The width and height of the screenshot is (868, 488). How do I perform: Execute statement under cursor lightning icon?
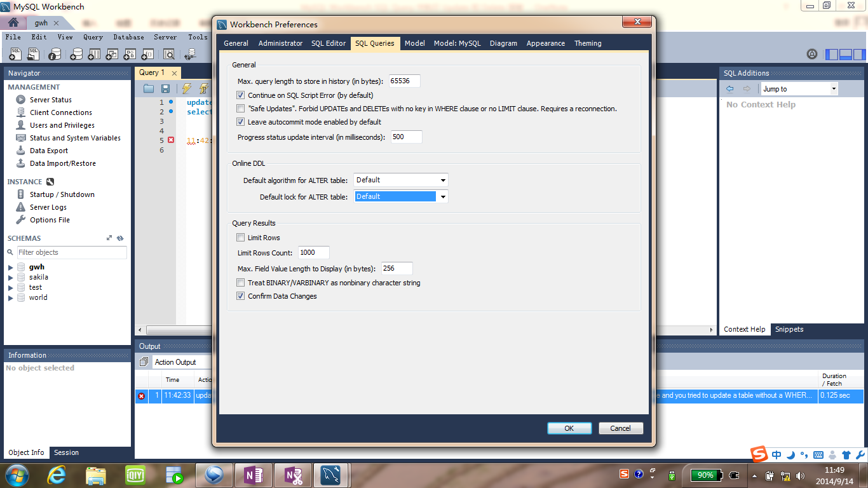(x=204, y=88)
